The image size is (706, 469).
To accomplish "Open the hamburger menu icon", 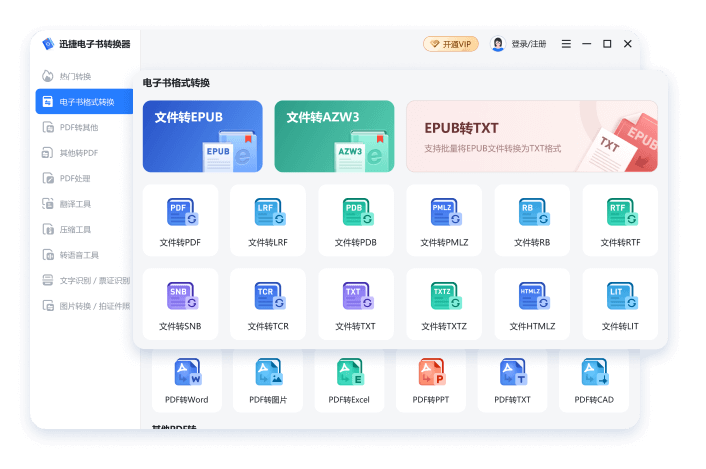I will click(566, 44).
